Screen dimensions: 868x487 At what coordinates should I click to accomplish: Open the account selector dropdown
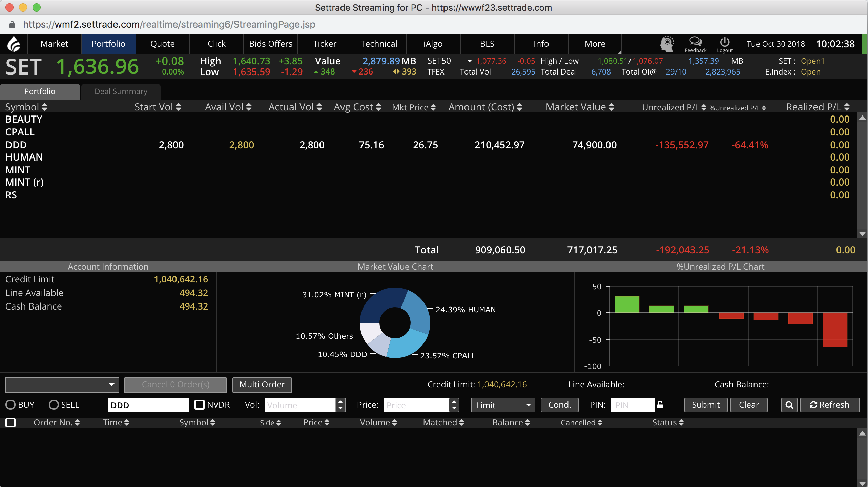coord(62,385)
